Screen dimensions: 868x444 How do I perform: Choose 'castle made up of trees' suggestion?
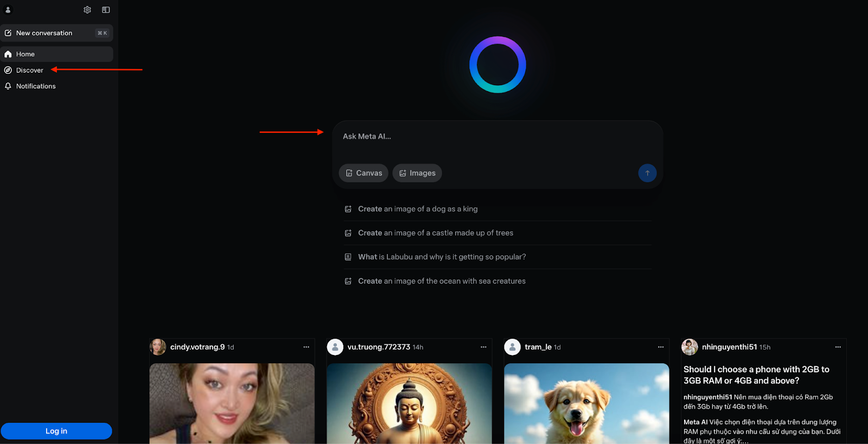coord(497,233)
